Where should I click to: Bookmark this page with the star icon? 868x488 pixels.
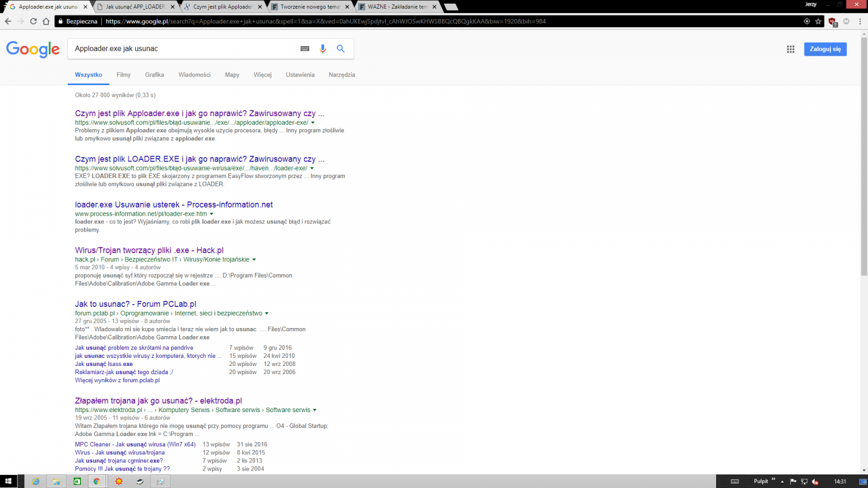818,21
